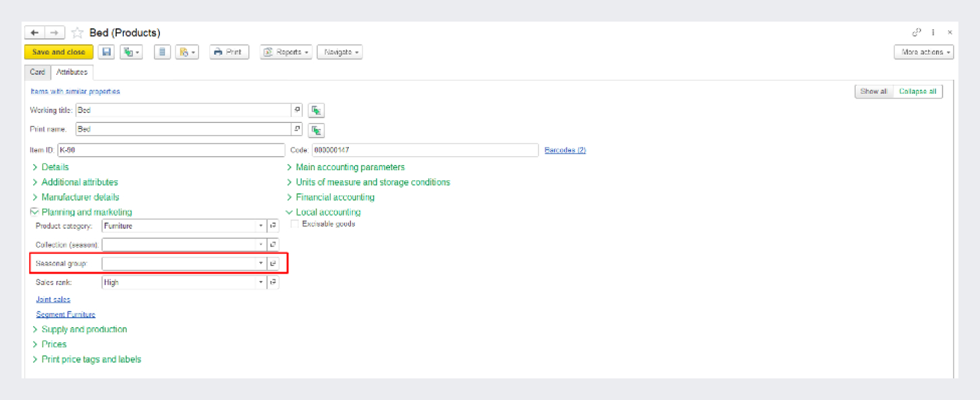This screenshot has width=980, height=400.
Task: Open the Sales rank dropdown list
Action: 261,282
